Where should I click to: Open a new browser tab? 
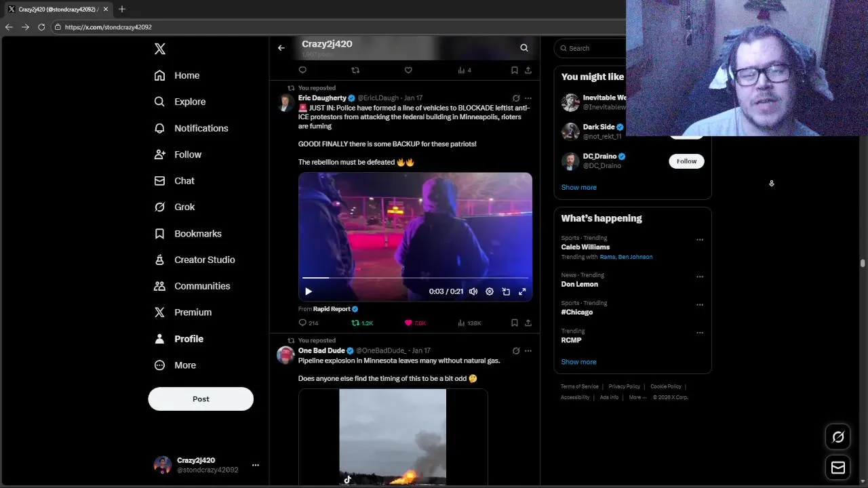click(x=122, y=9)
